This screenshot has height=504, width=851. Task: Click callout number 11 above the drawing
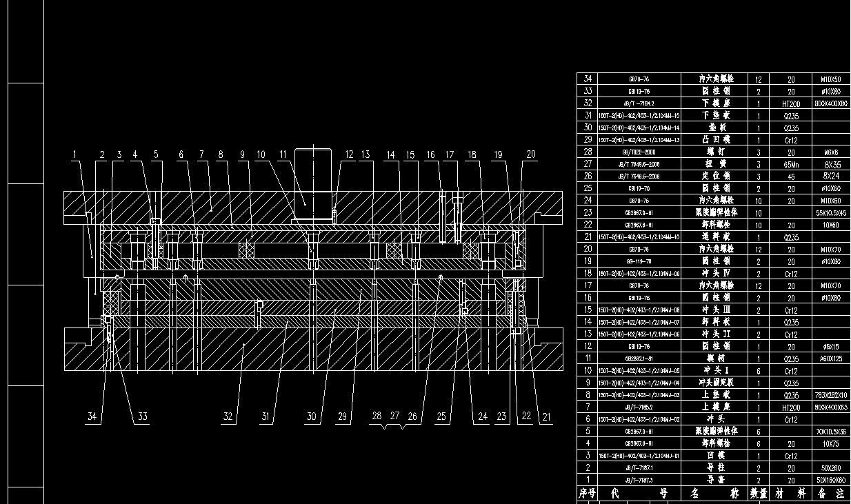(x=282, y=154)
